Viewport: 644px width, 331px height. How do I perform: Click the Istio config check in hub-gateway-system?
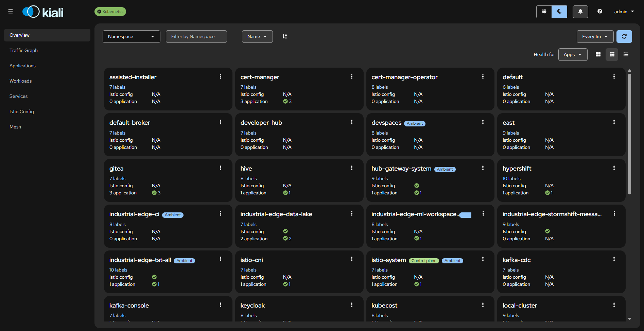click(417, 186)
